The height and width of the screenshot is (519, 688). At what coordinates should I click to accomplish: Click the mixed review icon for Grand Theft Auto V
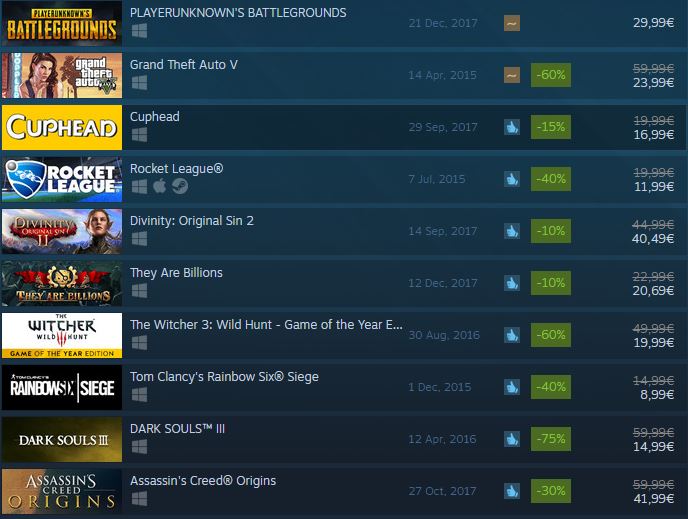point(512,75)
